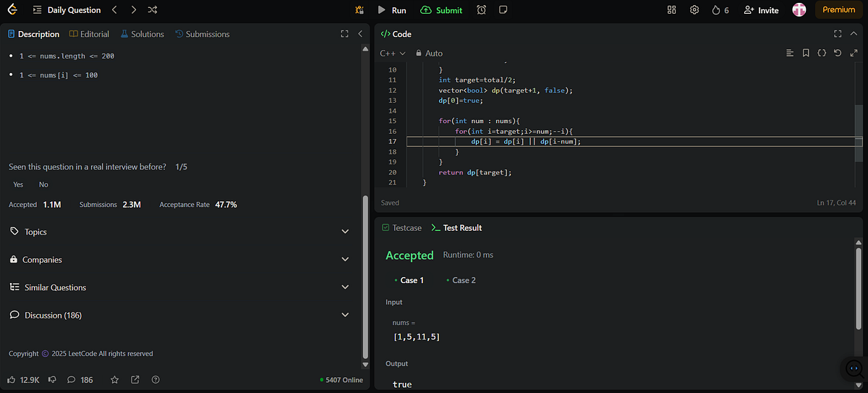Switch to the Editorial tab
The width and height of the screenshot is (868, 393).
pos(90,34)
